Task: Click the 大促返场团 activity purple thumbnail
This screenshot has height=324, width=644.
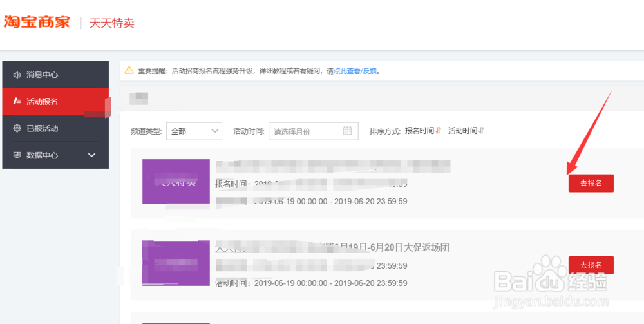Action: click(x=176, y=263)
